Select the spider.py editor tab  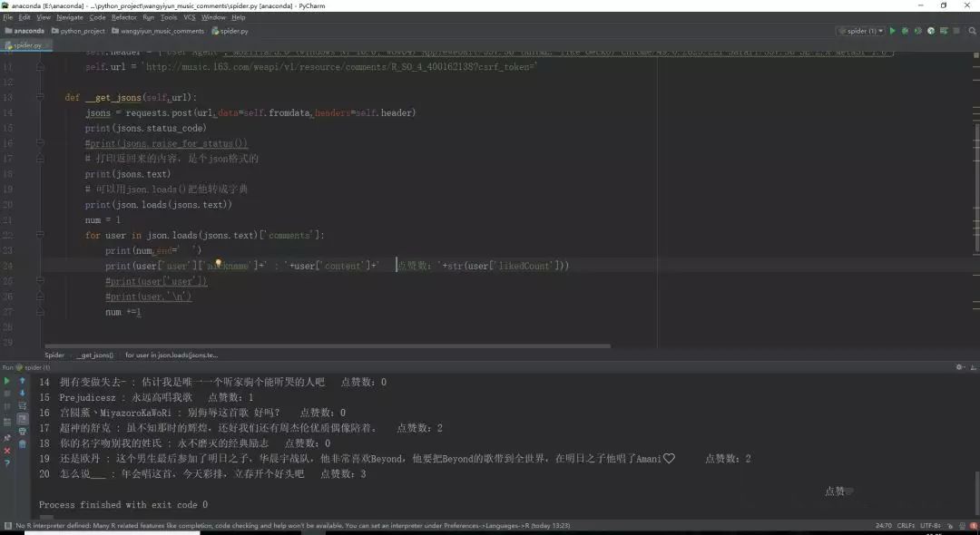[27, 45]
